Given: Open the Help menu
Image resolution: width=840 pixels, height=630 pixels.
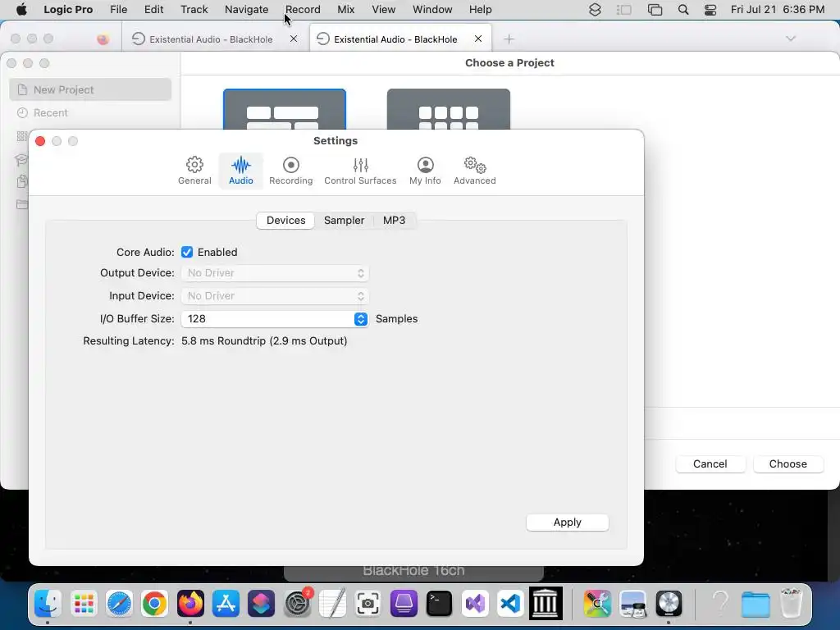Looking at the screenshot, I should [x=480, y=9].
